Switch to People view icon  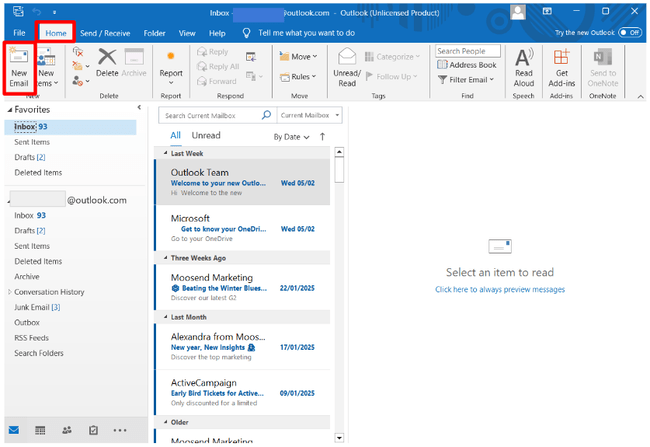(x=67, y=430)
